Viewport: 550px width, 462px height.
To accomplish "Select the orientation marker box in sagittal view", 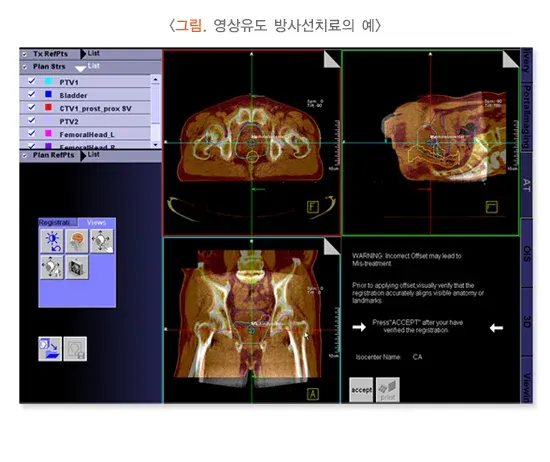I will tap(491, 207).
